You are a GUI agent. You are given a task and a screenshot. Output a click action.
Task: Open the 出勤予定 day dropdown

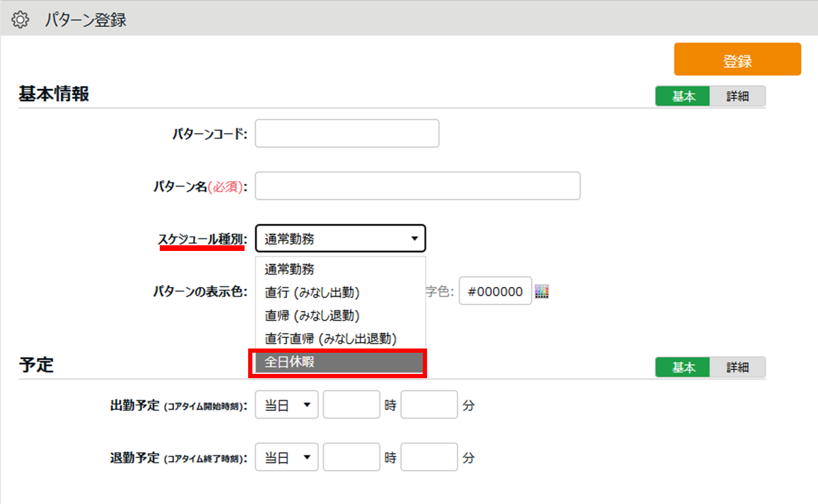286,405
